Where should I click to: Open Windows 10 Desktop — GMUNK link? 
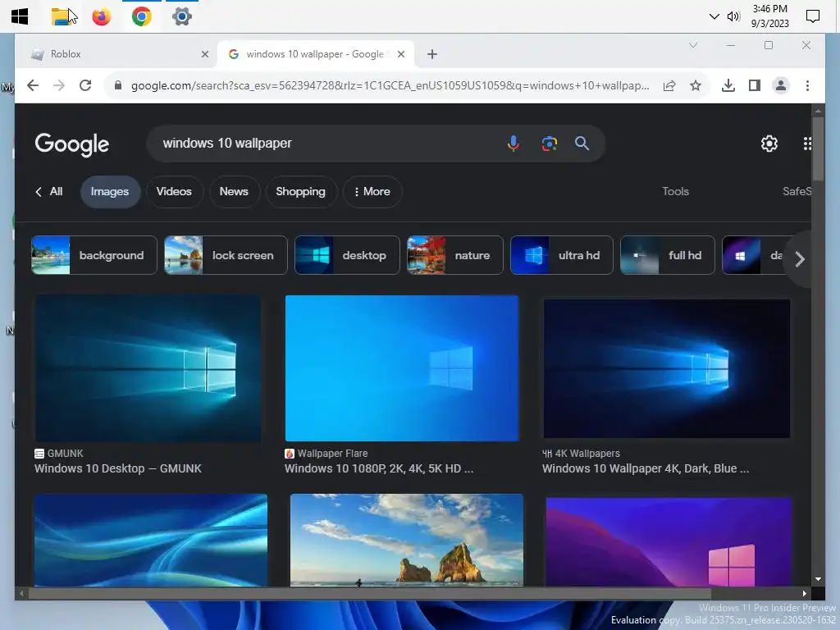click(x=118, y=468)
